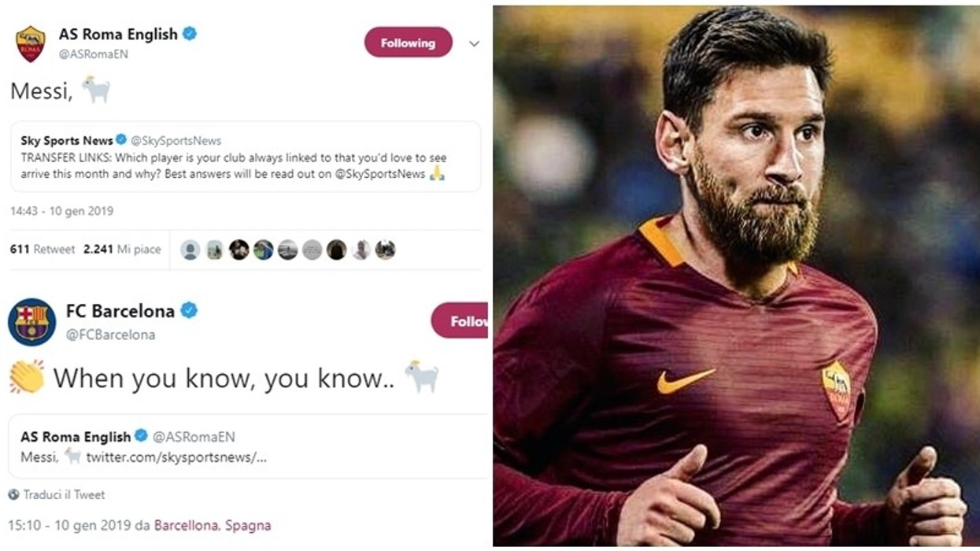Toggle follow button for FC Barcelona
Image resolution: width=980 pixels, height=551 pixels.
click(x=460, y=320)
